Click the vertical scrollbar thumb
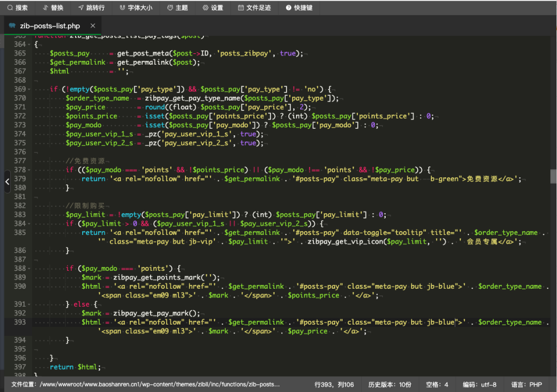557x392 pixels. 553,176
